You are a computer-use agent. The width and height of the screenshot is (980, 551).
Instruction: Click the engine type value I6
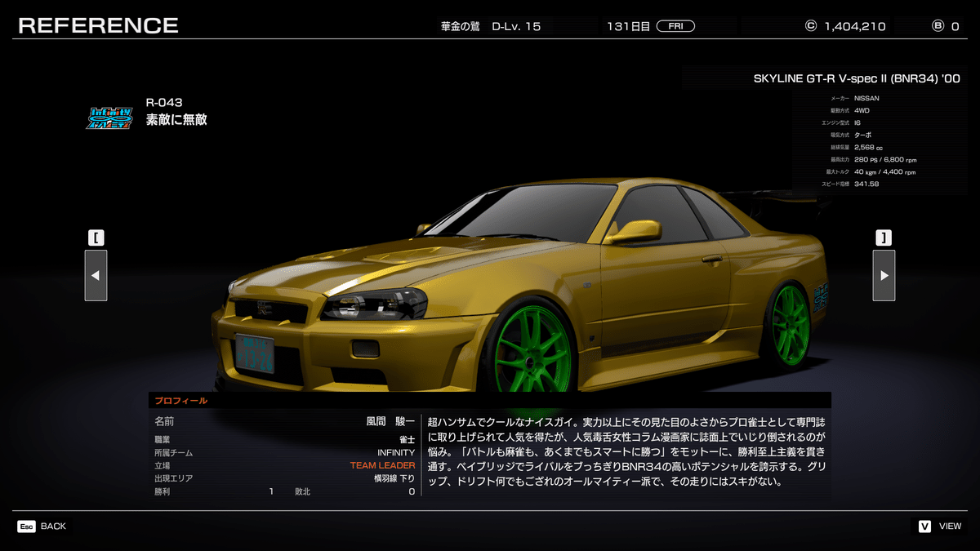857,122
